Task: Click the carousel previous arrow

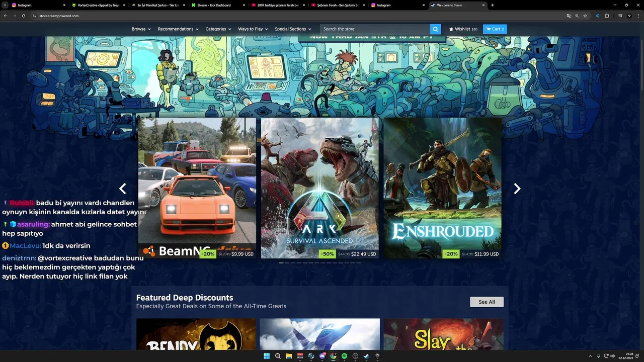Action: (122, 189)
